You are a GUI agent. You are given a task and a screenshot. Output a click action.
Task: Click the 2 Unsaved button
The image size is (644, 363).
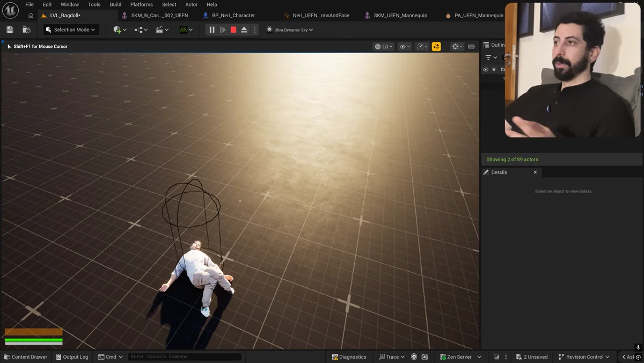click(x=532, y=357)
